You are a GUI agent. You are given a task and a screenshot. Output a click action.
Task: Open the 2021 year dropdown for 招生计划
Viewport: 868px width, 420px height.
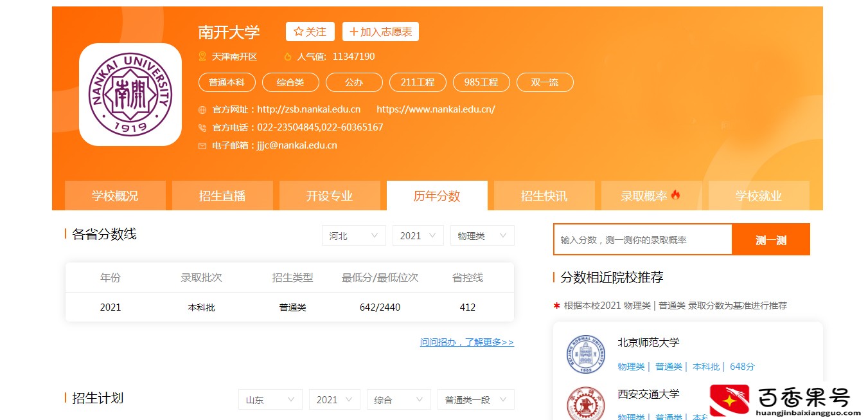pos(335,399)
